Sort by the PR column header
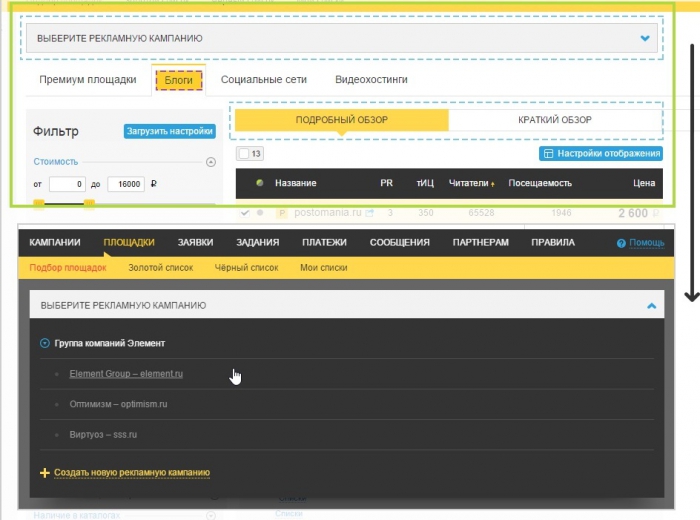 click(x=387, y=183)
